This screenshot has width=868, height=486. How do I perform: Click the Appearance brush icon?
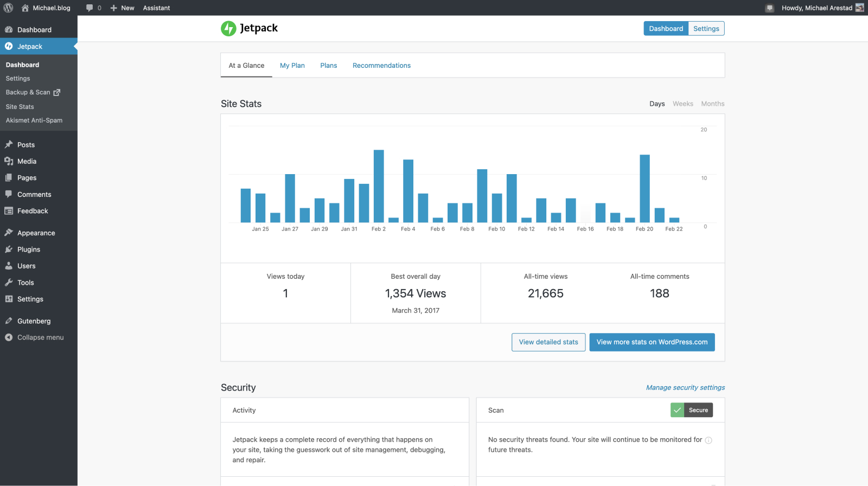[9, 233]
